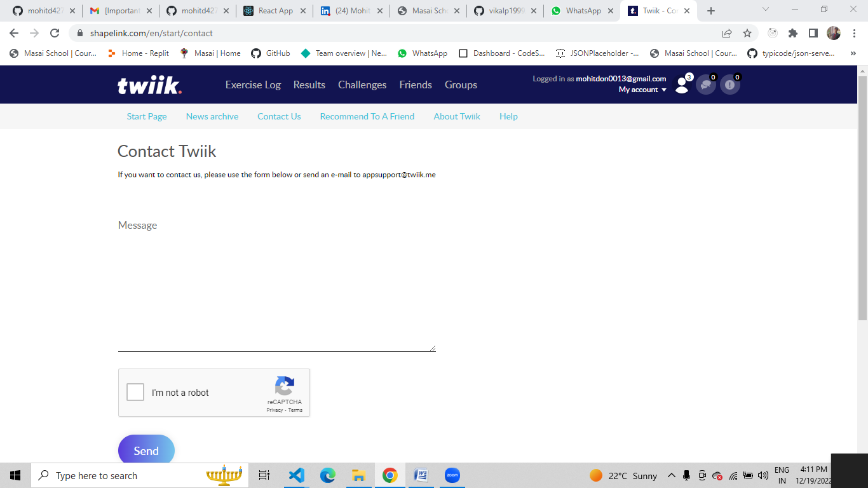Viewport: 868px width, 488px height.
Task: Click the share page icon in address bar
Action: pyautogui.click(x=726, y=32)
